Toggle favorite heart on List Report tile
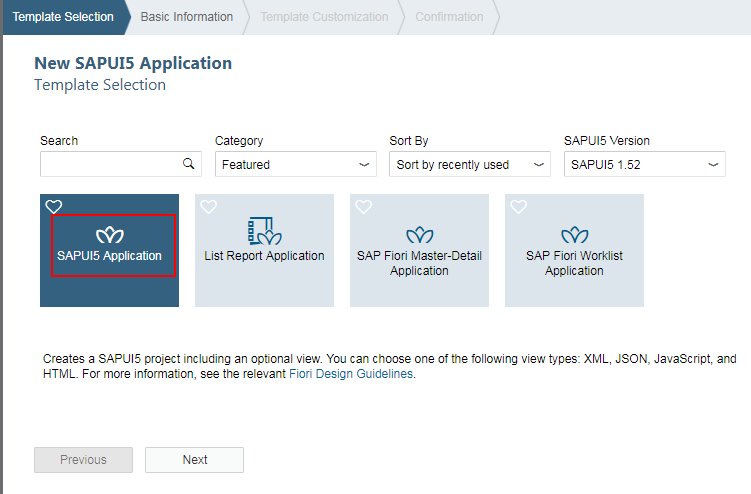This screenshot has height=494, width=751. 209,207
